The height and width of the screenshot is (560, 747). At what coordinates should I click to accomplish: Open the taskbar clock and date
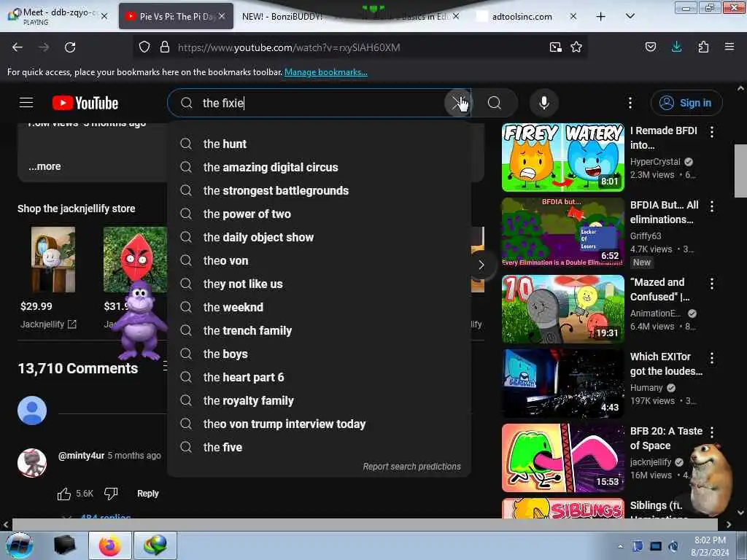[710, 546]
